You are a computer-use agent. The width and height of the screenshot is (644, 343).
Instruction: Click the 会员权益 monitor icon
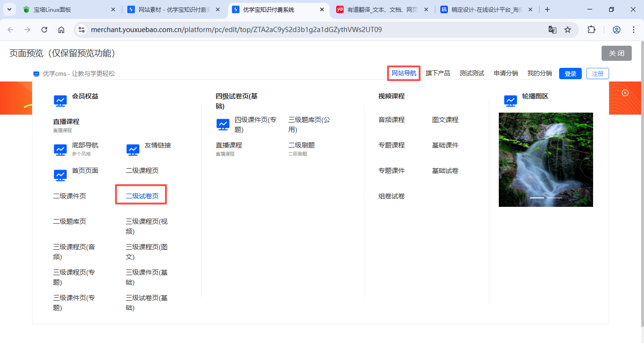(60, 100)
